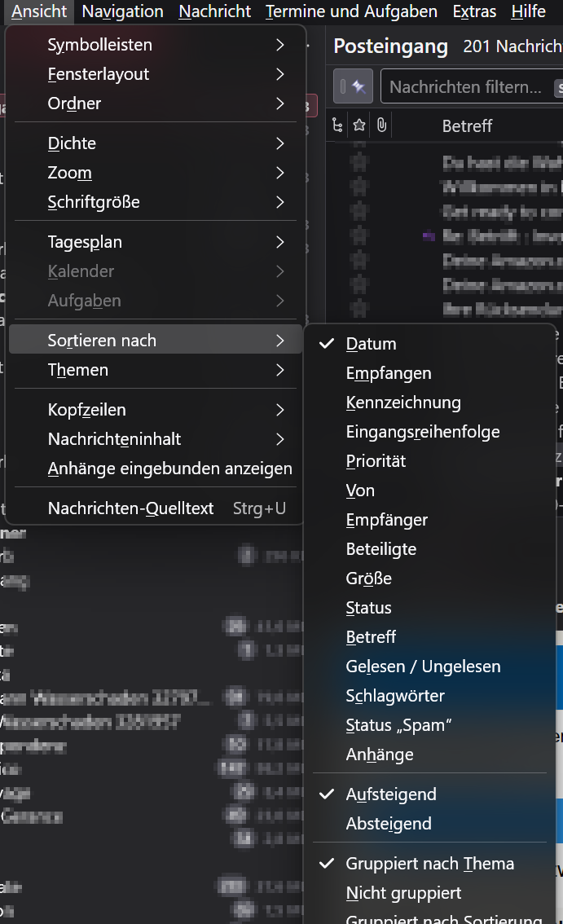
Task: Toggle the quick filter sparkle button
Action: point(353,87)
